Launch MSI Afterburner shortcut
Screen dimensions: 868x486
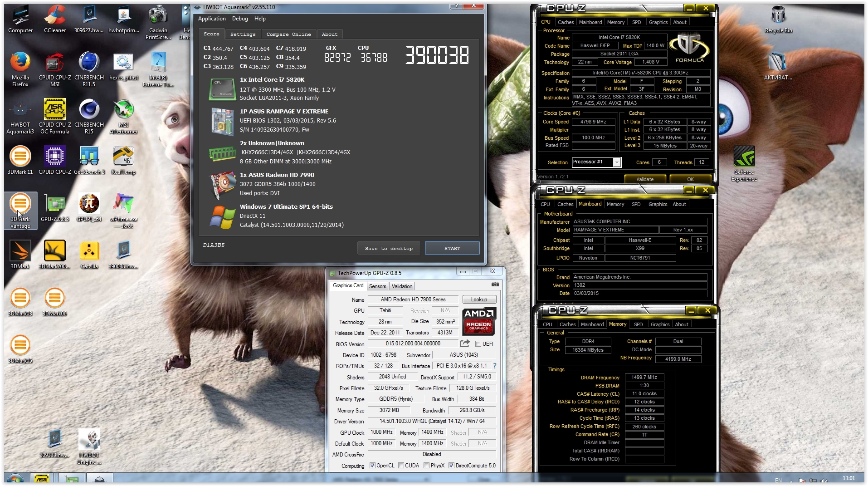[x=123, y=117]
